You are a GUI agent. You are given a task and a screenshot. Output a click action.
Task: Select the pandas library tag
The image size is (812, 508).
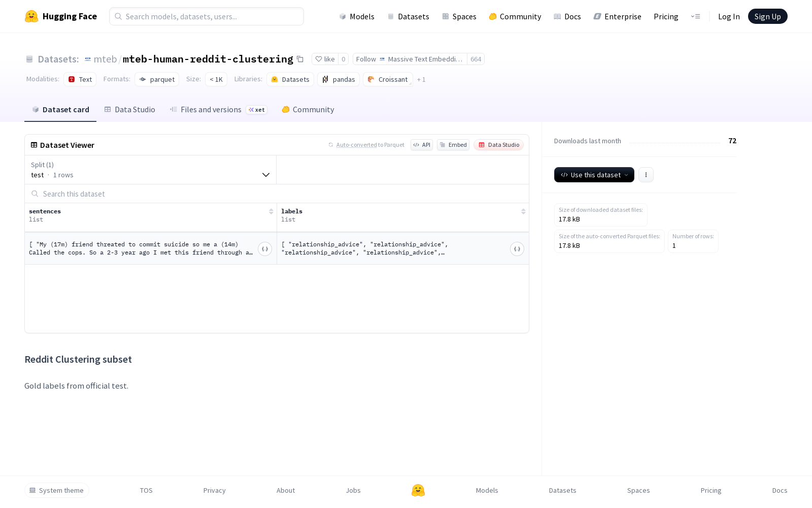339,79
